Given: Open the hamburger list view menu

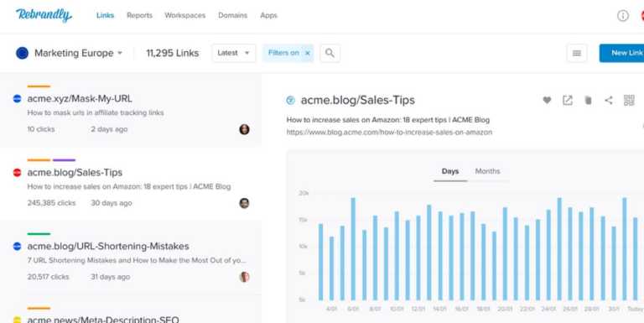Looking at the screenshot, I should (x=577, y=53).
